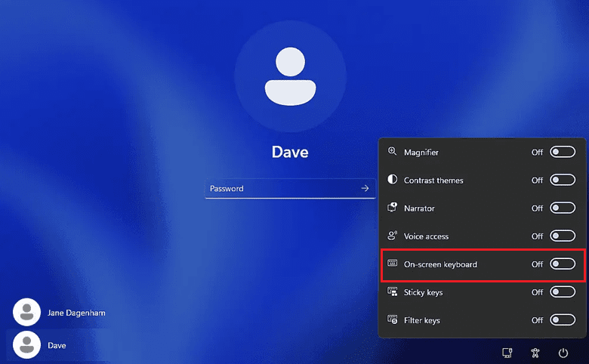This screenshot has width=589, height=364.
Task: Enable the Filter keys toggle
Action: pyautogui.click(x=563, y=320)
